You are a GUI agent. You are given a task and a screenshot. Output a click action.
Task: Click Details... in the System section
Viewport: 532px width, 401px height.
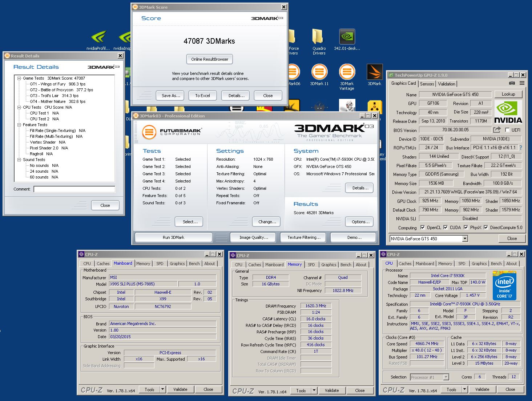[x=360, y=188]
